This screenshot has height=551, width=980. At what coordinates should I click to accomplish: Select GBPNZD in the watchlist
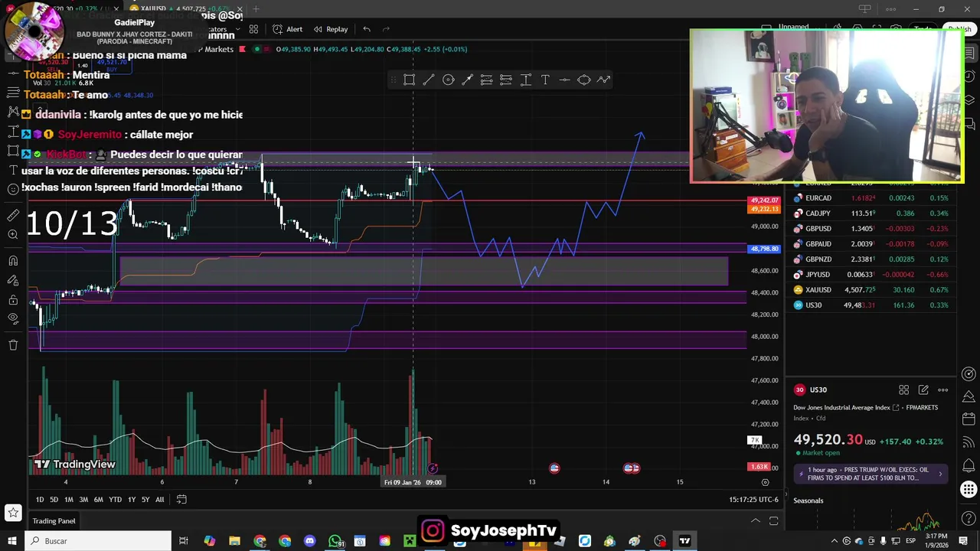click(871, 259)
